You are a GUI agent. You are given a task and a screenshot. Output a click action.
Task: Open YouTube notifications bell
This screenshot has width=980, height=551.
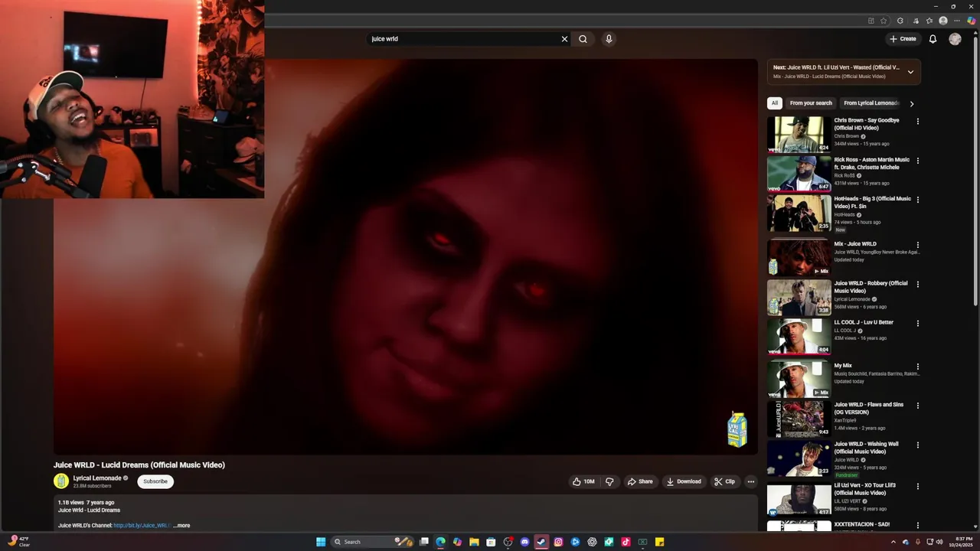933,39
